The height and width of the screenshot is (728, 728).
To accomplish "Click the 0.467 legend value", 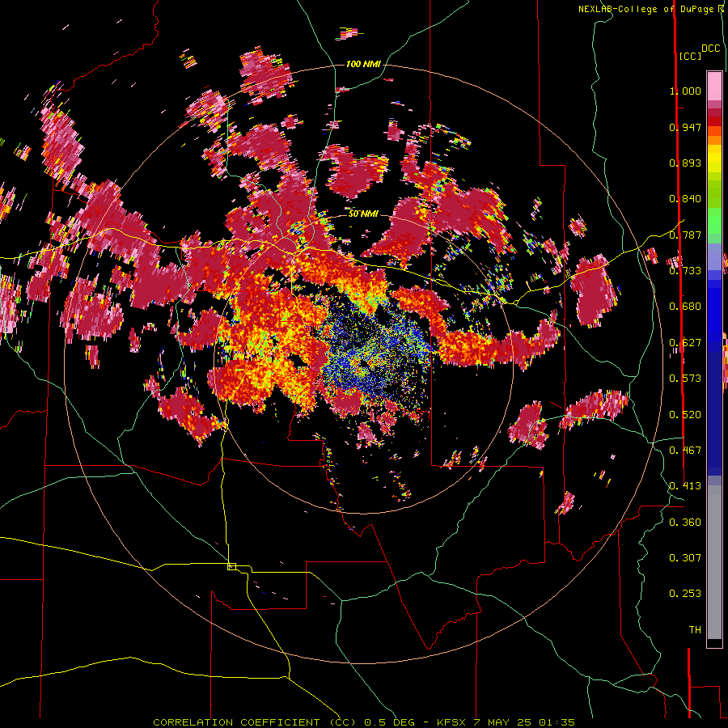I will tap(685, 451).
